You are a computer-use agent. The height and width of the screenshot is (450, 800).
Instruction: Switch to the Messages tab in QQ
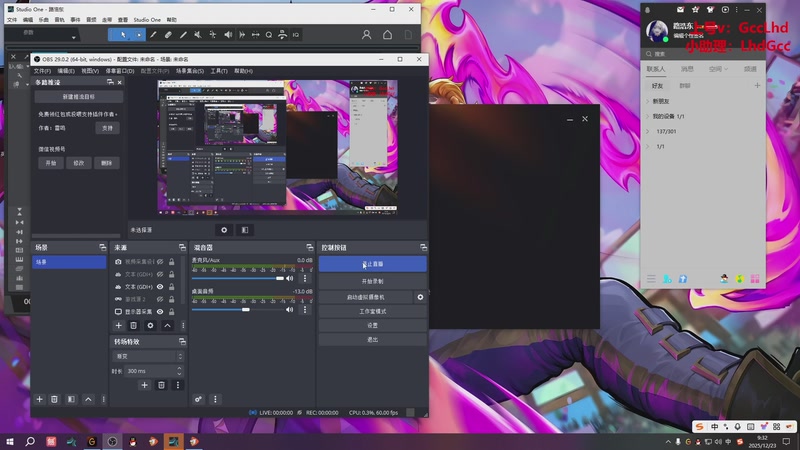(x=687, y=69)
